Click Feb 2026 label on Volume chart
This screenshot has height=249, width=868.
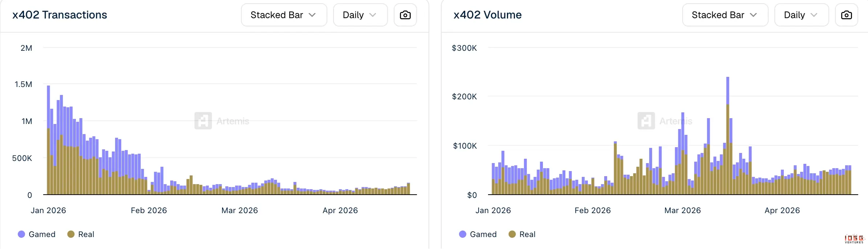point(593,210)
